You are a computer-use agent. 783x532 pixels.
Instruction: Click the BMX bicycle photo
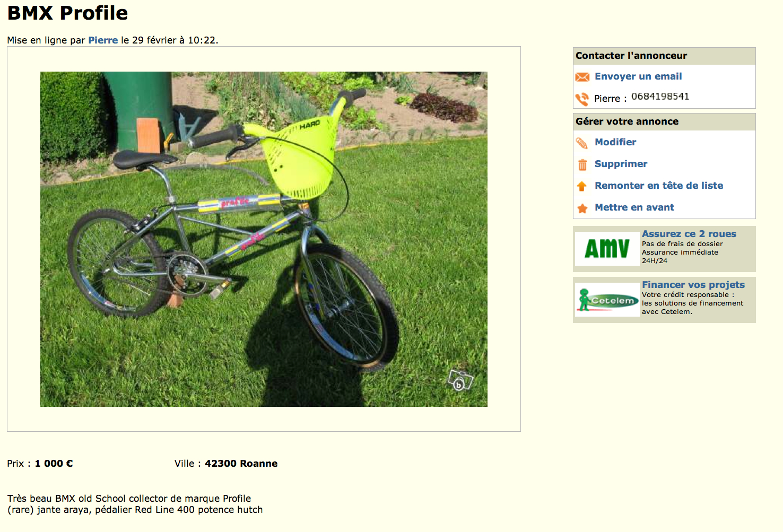[x=264, y=239]
